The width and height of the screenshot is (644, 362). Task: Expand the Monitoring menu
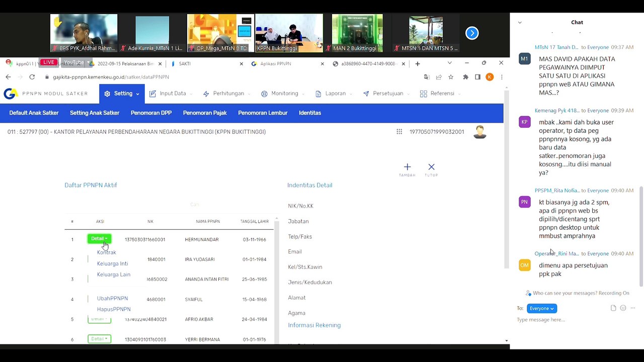pos(283,94)
